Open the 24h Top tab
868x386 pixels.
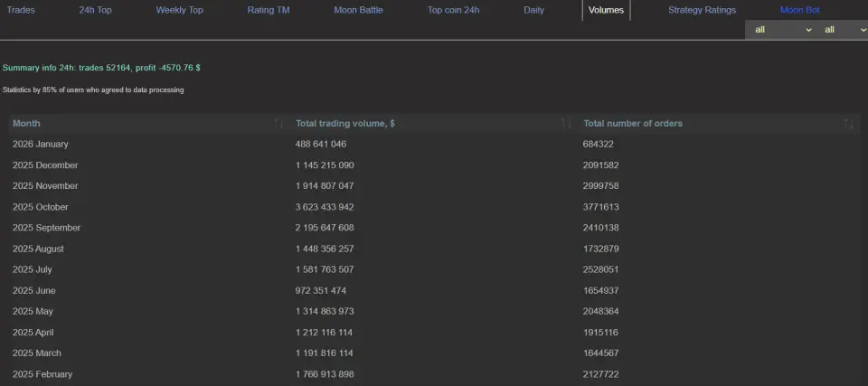tap(95, 10)
